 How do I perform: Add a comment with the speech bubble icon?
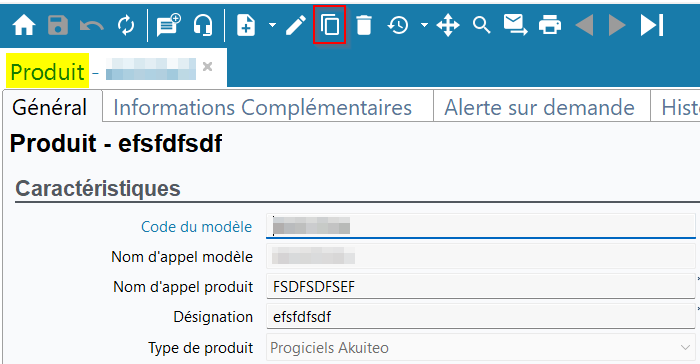168,25
